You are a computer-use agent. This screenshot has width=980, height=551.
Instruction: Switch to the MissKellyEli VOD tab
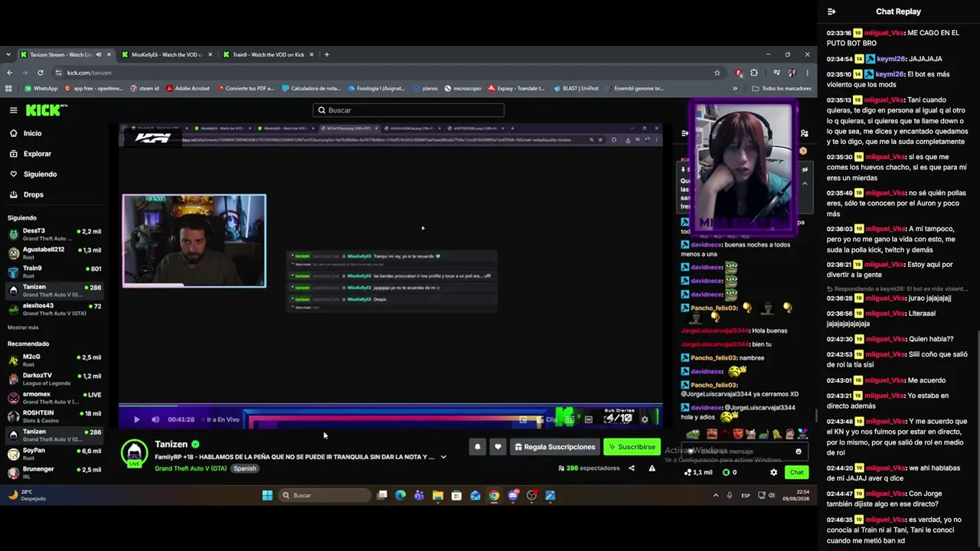pyautogui.click(x=166, y=54)
